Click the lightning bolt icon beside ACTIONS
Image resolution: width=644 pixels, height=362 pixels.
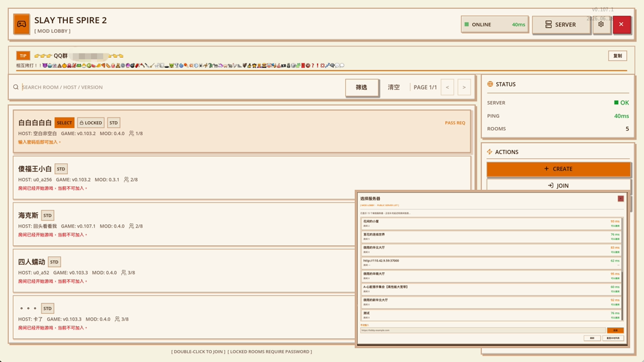(x=489, y=152)
